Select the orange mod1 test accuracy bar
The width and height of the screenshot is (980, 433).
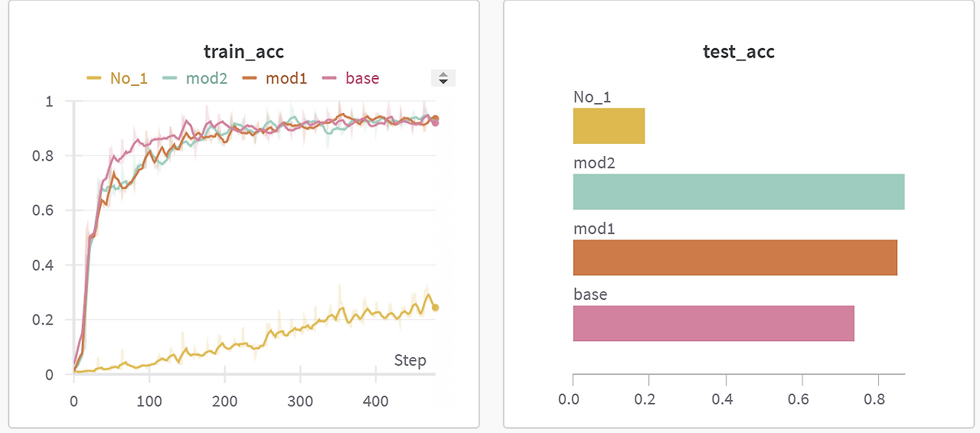[735, 257]
